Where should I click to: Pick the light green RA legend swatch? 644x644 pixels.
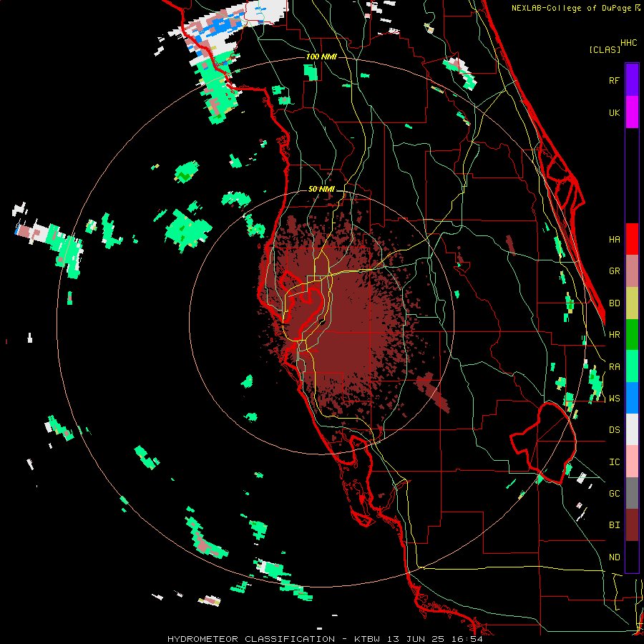[x=632, y=366]
